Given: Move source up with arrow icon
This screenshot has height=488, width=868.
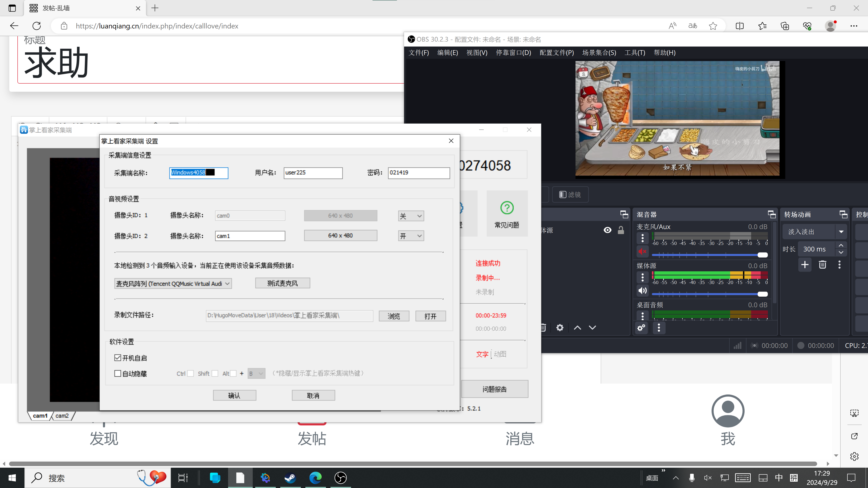Looking at the screenshot, I should 577,327.
